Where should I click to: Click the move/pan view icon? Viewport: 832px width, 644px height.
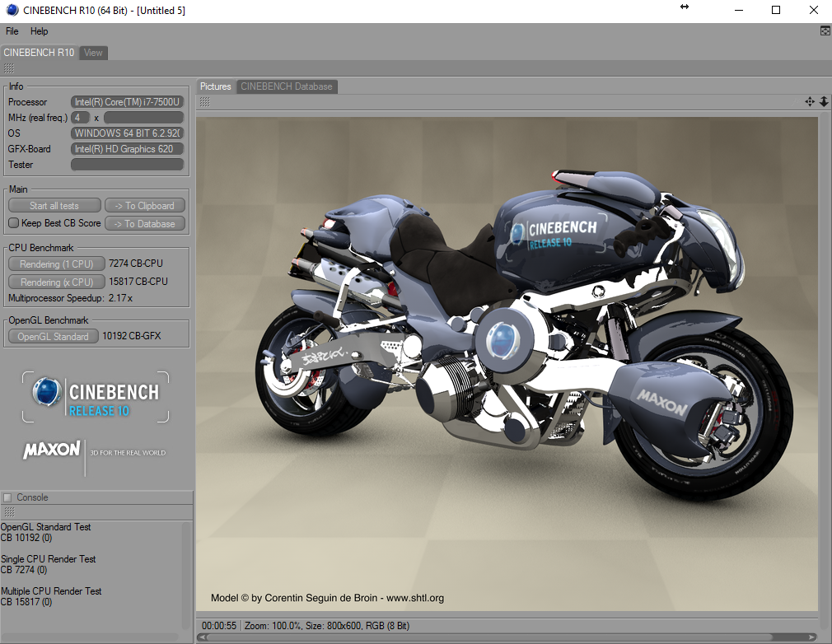tap(809, 101)
